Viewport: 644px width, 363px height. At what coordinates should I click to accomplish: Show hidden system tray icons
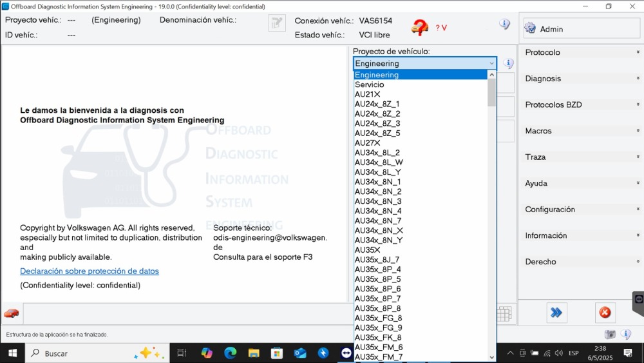click(510, 353)
